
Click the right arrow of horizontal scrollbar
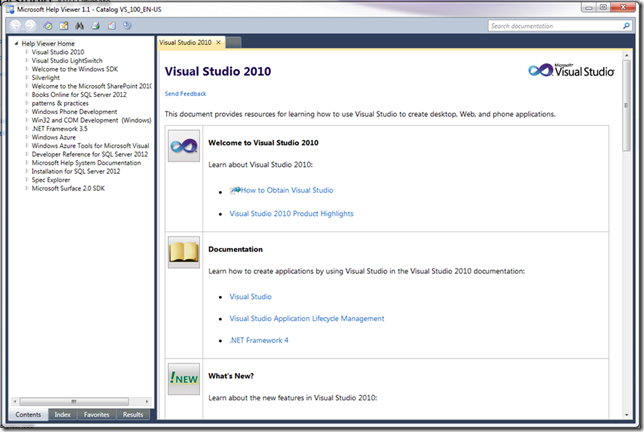[x=147, y=401]
